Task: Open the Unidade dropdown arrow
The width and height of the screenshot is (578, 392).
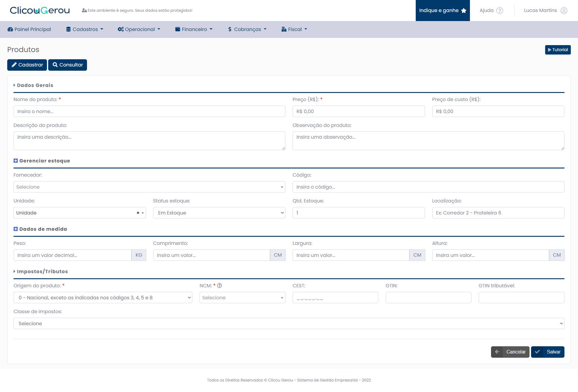Action: (143, 213)
